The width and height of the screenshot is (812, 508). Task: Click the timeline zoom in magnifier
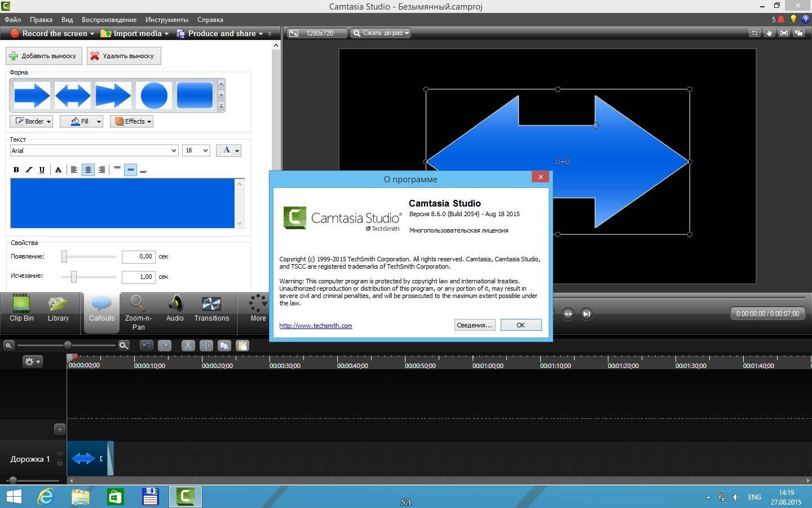(123, 345)
